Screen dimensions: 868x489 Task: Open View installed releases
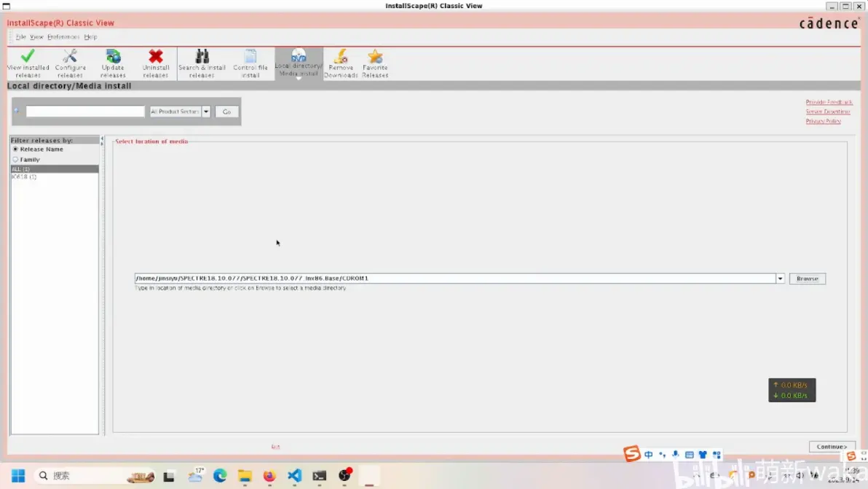click(x=28, y=63)
